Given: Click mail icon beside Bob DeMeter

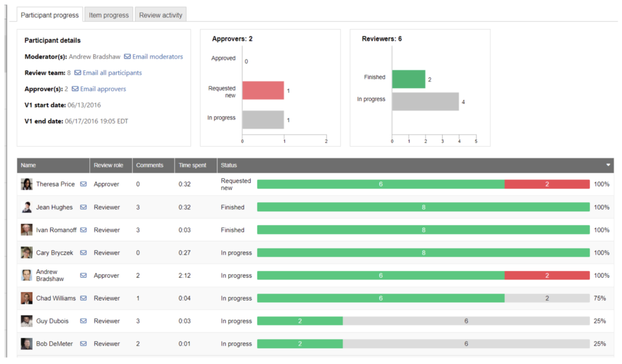Looking at the screenshot, I should point(83,344).
